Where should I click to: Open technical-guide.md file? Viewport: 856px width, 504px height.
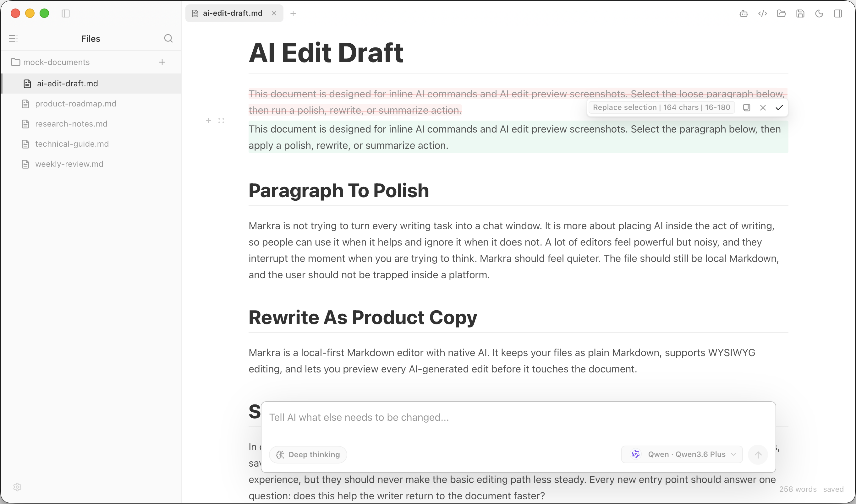[91, 144]
